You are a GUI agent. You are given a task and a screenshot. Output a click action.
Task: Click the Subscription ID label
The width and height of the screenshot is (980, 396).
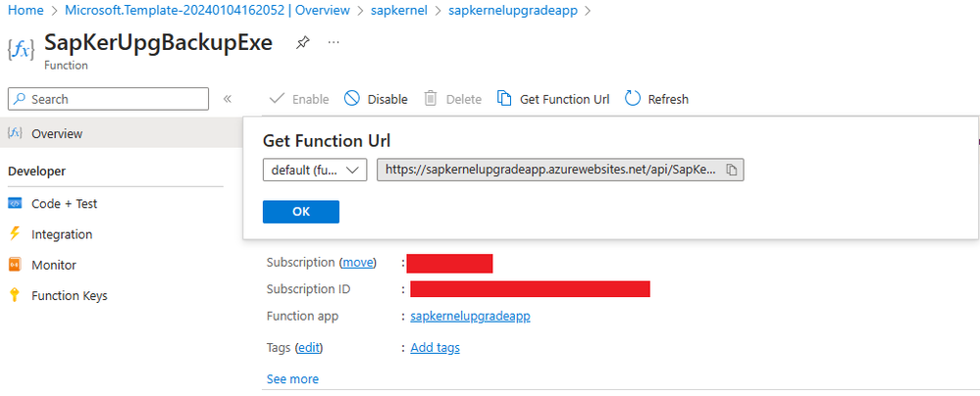click(308, 289)
